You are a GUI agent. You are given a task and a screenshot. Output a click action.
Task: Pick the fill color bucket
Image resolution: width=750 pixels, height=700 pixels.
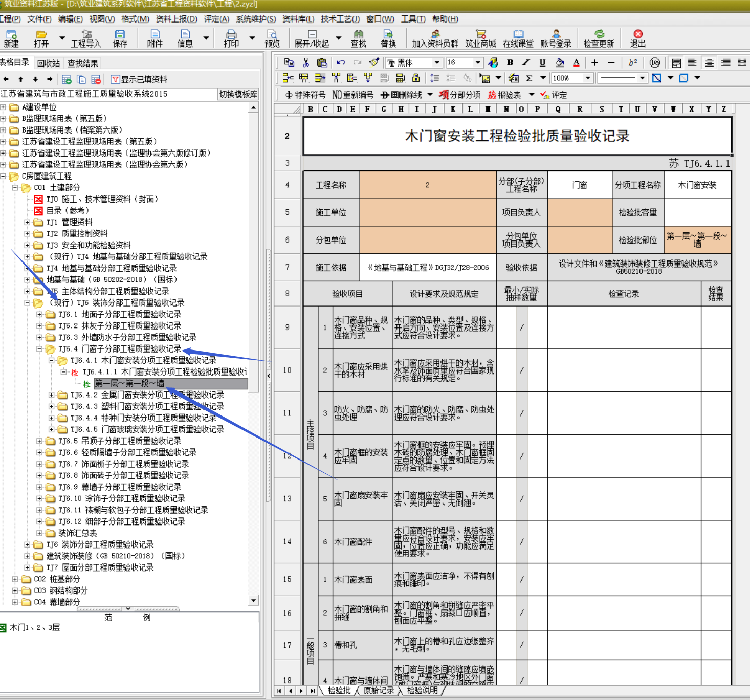tap(560, 62)
